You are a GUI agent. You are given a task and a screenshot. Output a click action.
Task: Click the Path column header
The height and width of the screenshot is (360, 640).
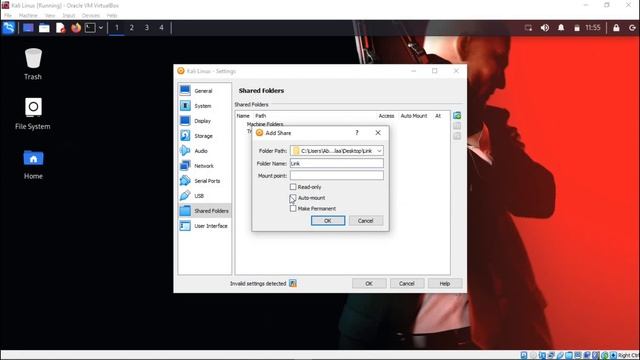tap(260, 116)
